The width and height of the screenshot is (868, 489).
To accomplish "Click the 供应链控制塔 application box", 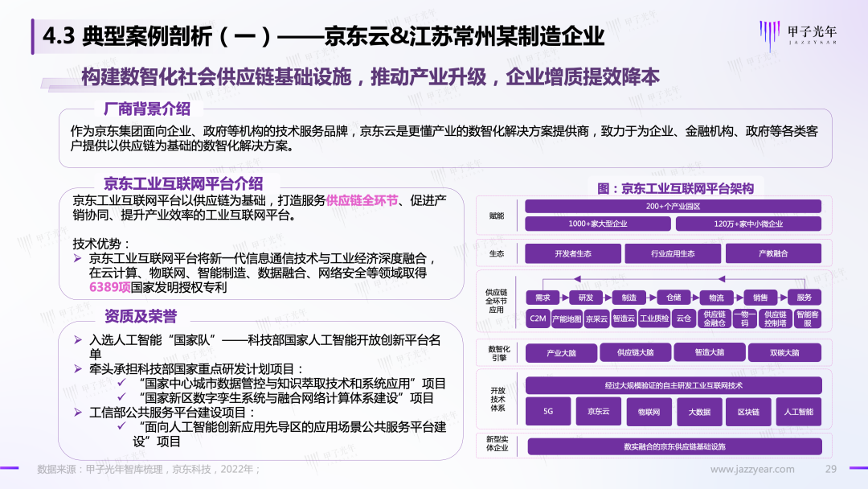I will click(x=775, y=318).
